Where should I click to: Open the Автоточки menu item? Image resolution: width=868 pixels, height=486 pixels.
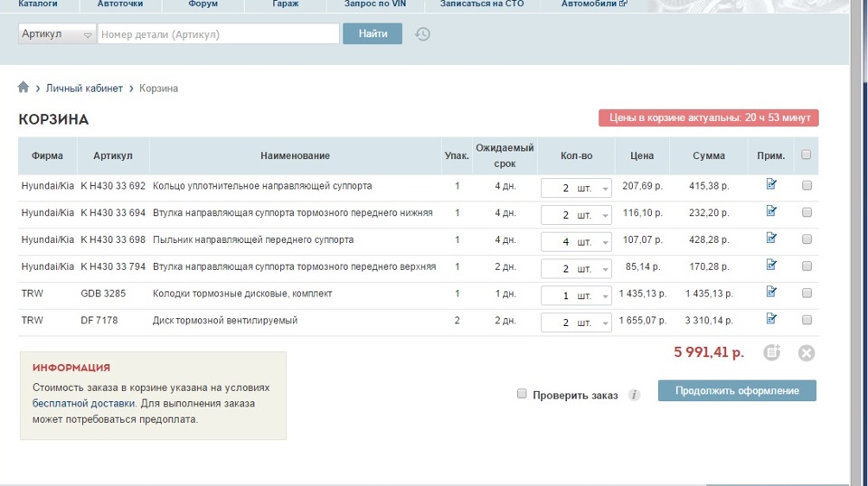pos(120,4)
